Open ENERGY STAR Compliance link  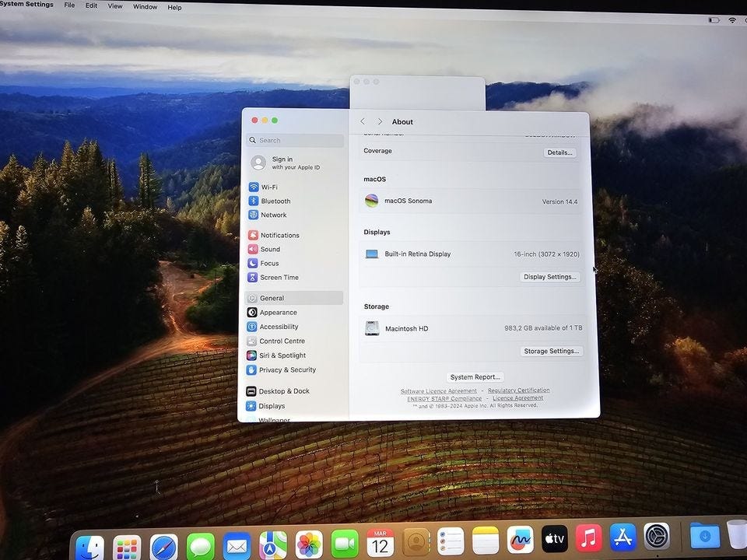[x=444, y=398]
